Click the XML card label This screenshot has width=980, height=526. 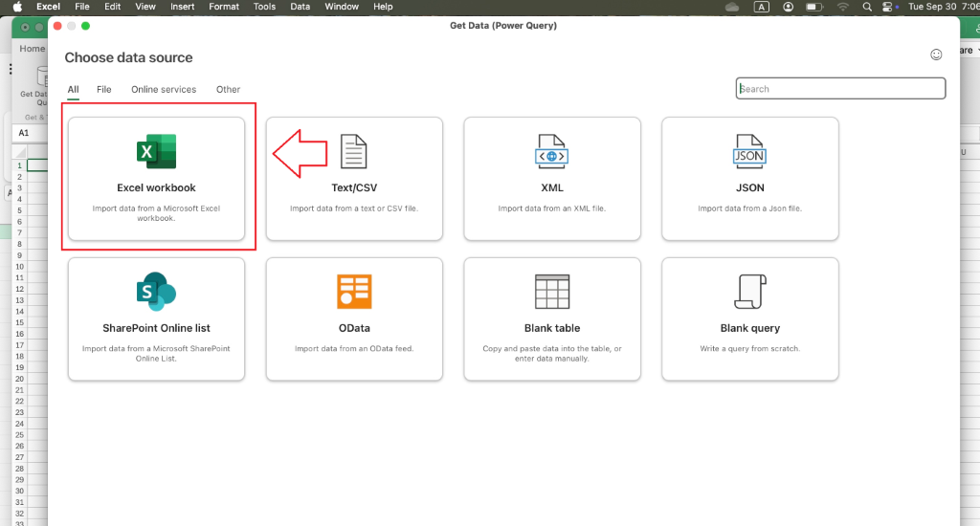pos(552,188)
